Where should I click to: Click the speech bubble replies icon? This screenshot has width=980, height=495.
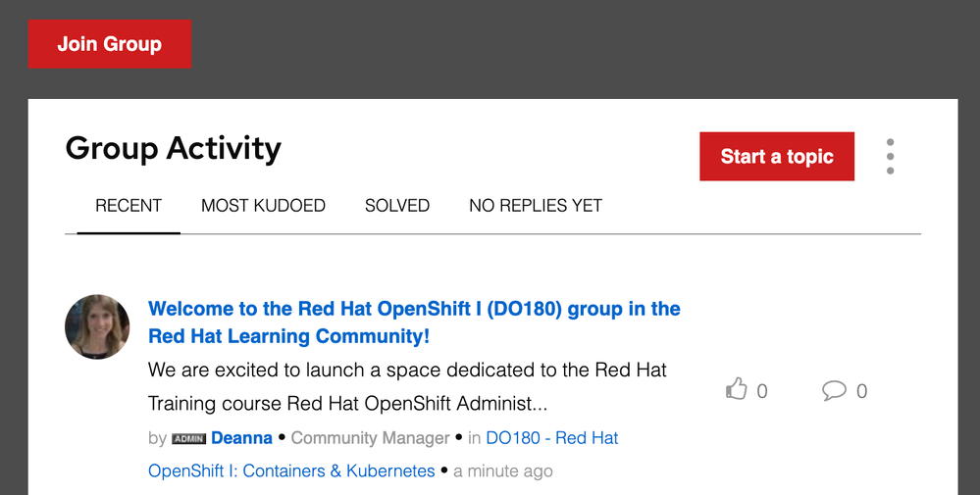pyautogui.click(x=834, y=390)
